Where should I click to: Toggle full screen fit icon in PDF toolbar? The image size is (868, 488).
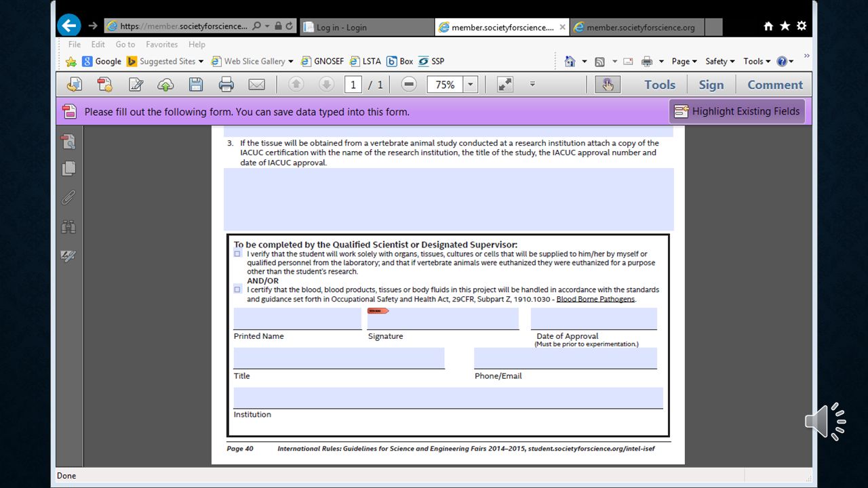tap(505, 85)
